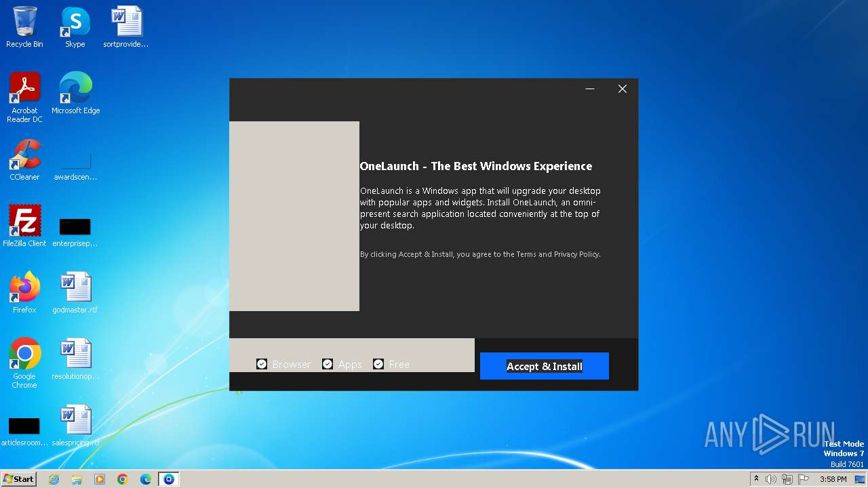Open CCleaner desktop shortcut

click(x=24, y=160)
